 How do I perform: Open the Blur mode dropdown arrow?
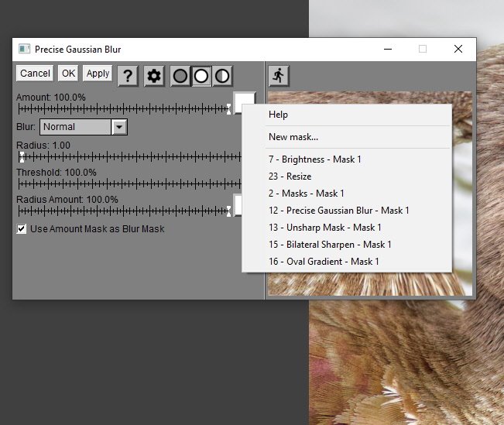point(119,127)
